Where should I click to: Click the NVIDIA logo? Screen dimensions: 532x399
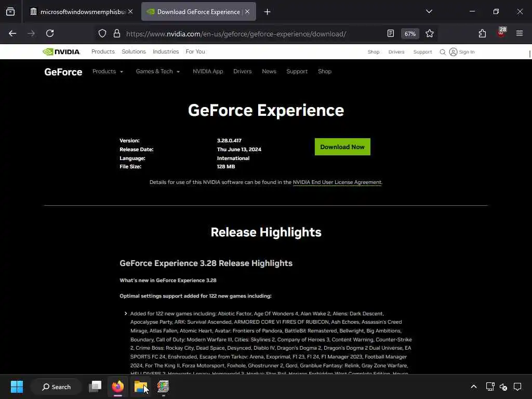61,51
